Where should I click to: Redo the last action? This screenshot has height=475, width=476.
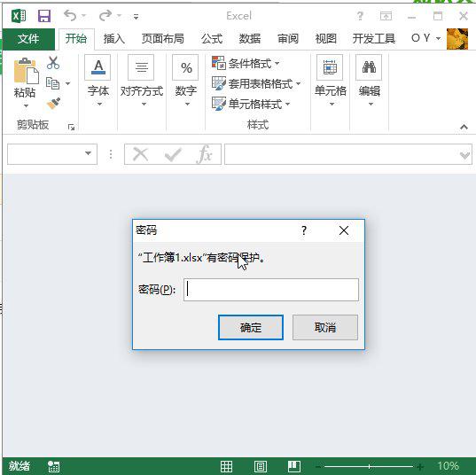tap(105, 15)
